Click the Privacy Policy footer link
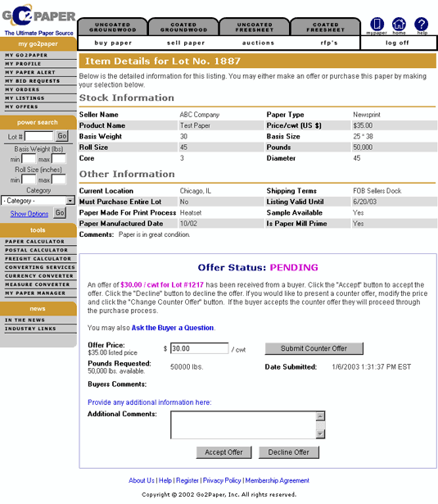438x504 pixels. [222, 480]
